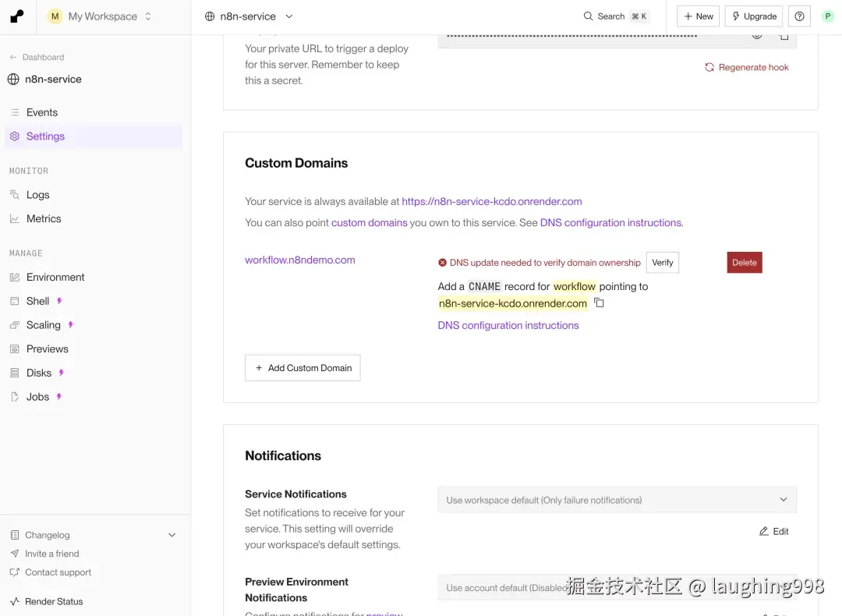Open the Search box
Image resolution: width=842 pixels, height=616 pixels.
[616, 16]
